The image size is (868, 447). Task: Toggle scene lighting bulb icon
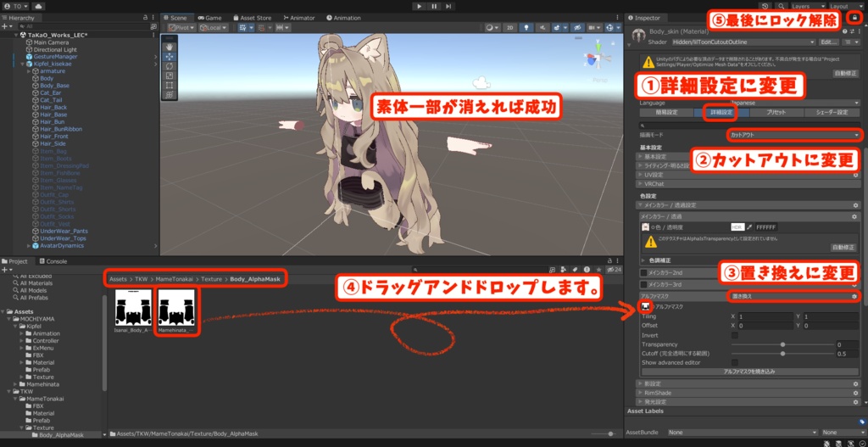click(526, 27)
